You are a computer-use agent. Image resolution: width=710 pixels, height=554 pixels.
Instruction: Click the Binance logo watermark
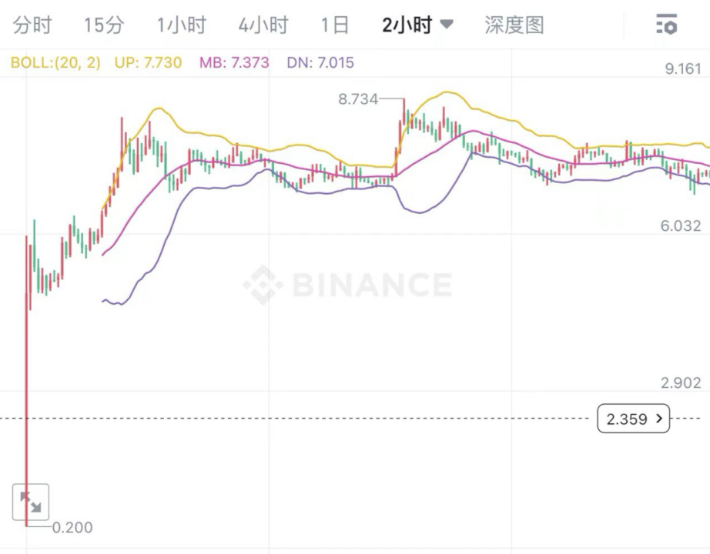[347, 285]
